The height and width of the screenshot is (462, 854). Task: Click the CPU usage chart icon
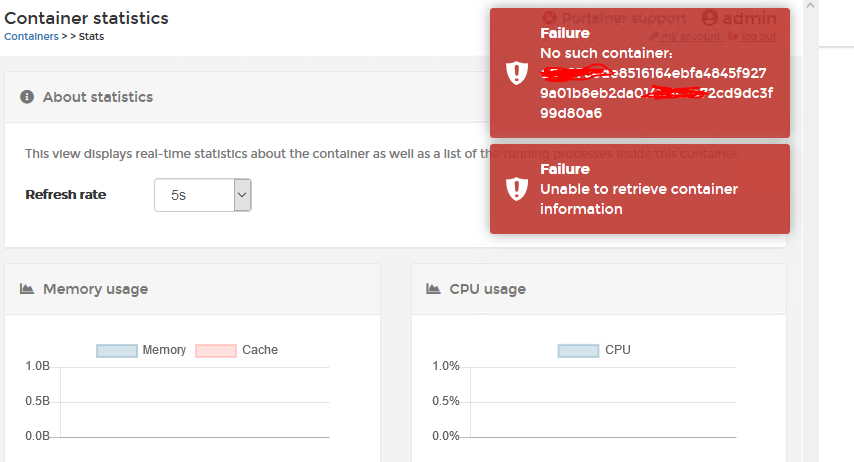pyautogui.click(x=433, y=289)
